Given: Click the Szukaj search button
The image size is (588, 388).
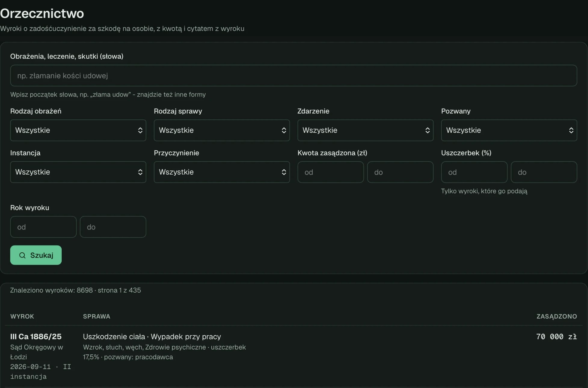Looking at the screenshot, I should click(x=36, y=255).
